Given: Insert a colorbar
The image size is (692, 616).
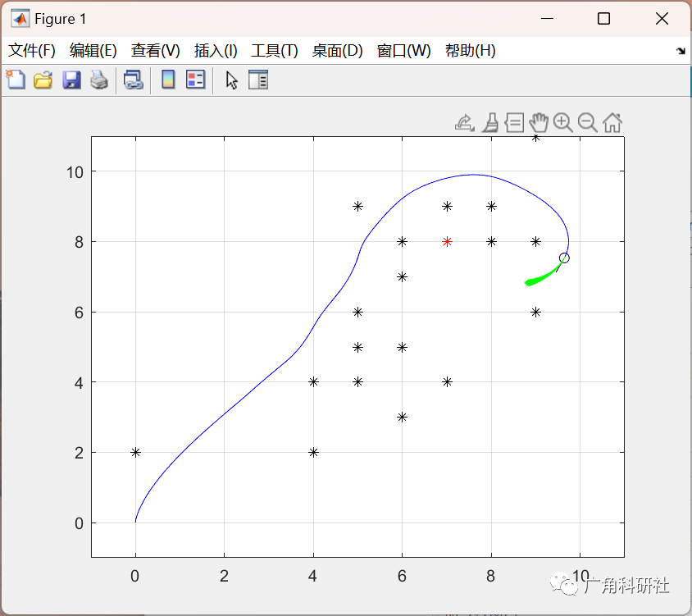Looking at the screenshot, I should point(168,80).
